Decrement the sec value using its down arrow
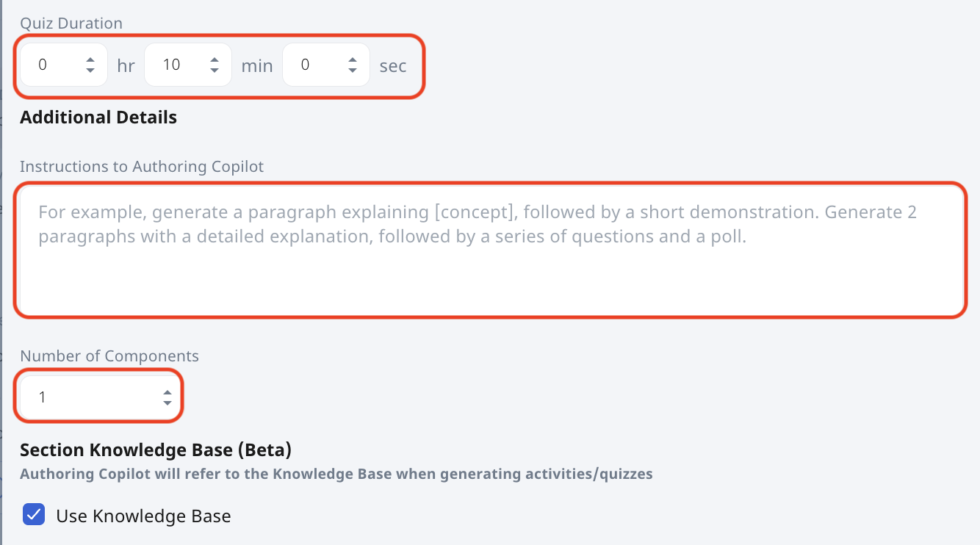The height and width of the screenshot is (545, 980). [353, 71]
